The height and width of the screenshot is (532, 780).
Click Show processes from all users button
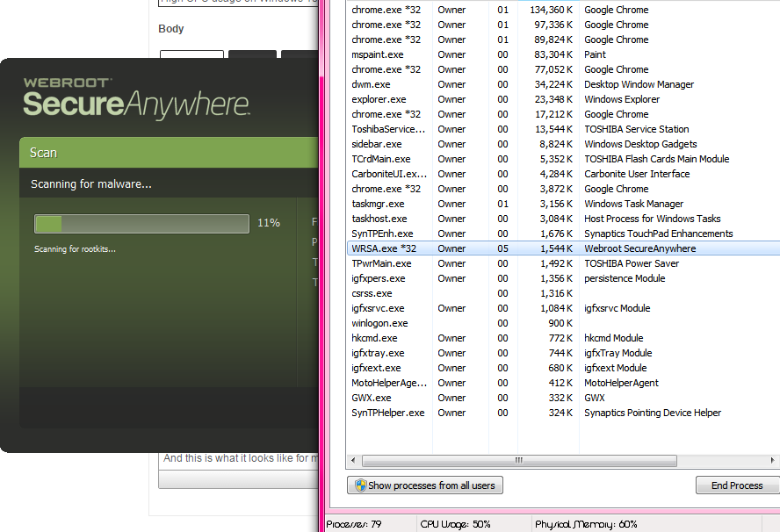point(425,485)
